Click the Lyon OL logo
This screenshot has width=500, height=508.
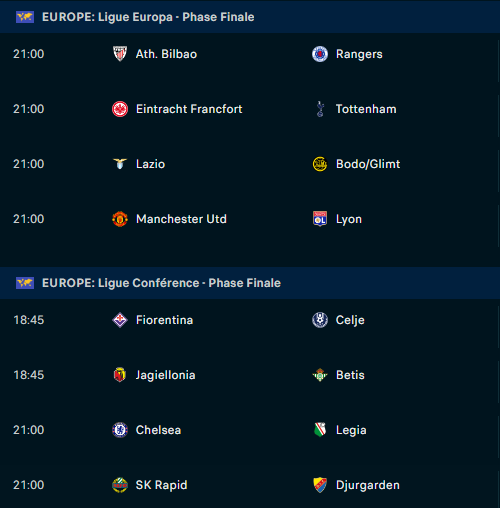(320, 219)
